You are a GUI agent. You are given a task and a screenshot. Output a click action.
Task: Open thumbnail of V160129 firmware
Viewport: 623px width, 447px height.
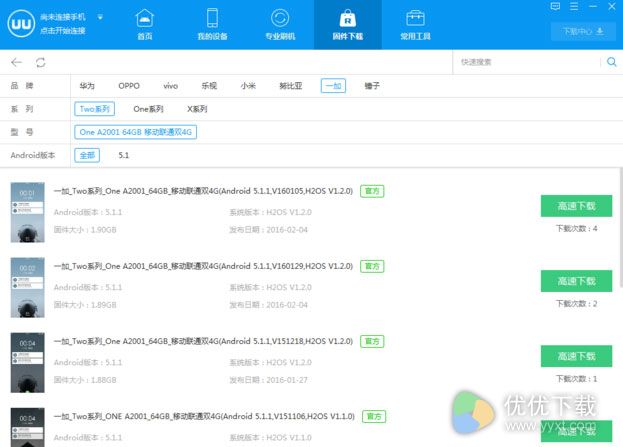27,287
